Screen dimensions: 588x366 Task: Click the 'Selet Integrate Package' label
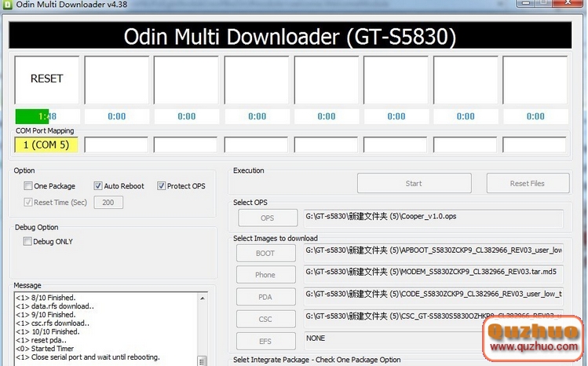pyautogui.click(x=317, y=360)
